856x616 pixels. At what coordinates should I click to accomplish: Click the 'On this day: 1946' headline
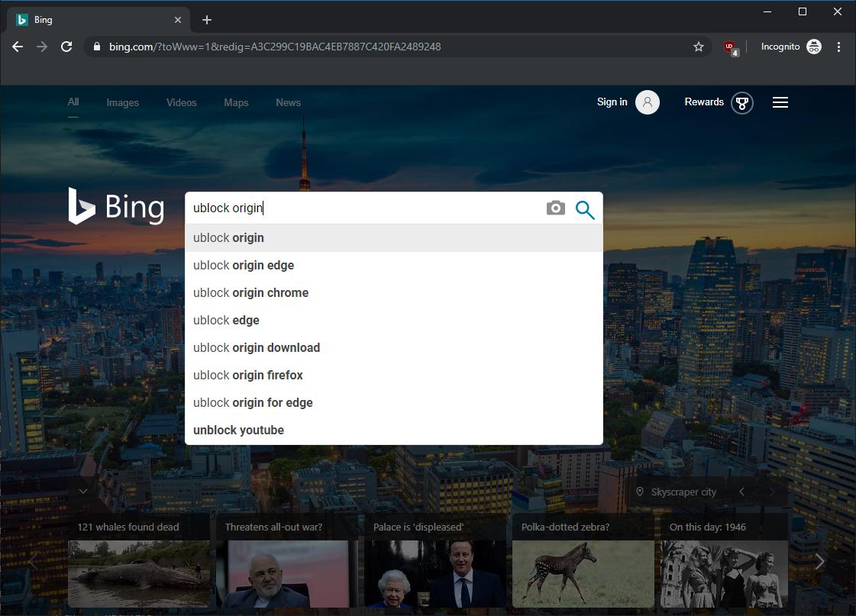point(708,527)
